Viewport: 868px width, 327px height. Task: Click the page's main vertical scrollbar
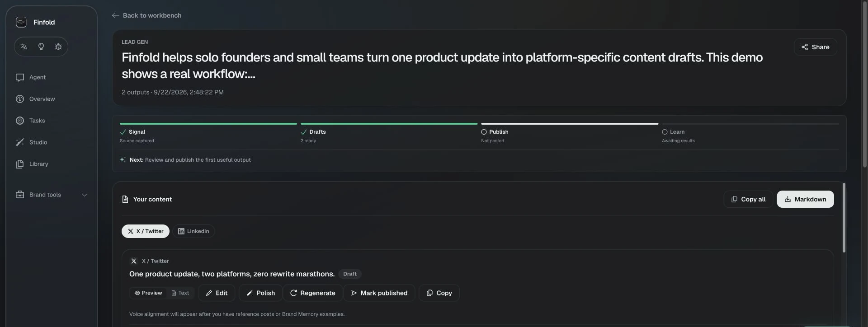coord(865,84)
